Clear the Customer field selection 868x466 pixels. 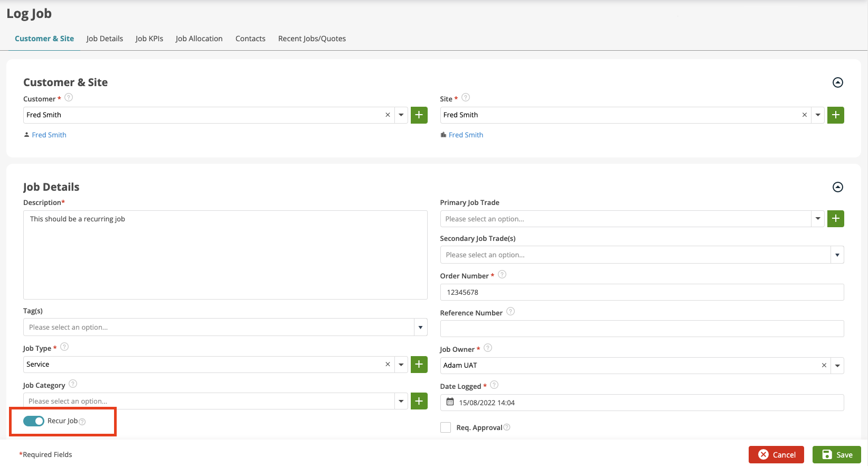tap(388, 115)
